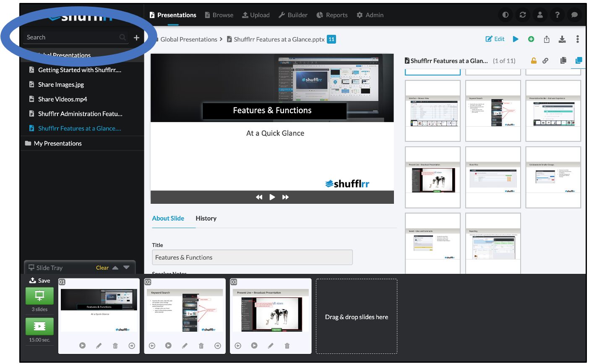Move slide 02 right with arrow icon
Viewport: 589px width, 364px height.
coord(218,346)
